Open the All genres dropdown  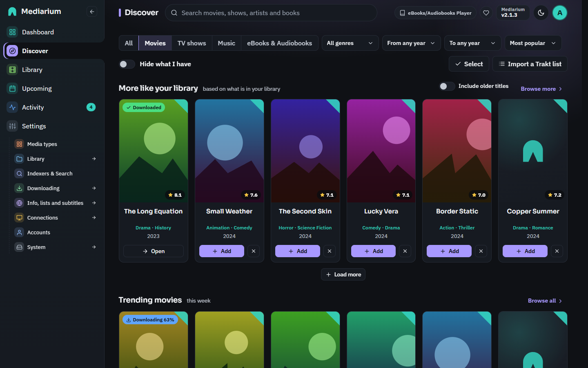click(350, 43)
